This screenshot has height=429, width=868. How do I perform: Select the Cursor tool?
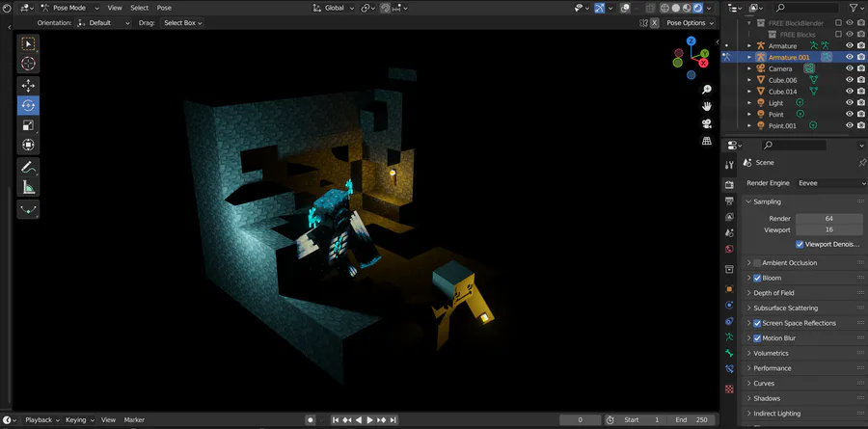tap(28, 64)
